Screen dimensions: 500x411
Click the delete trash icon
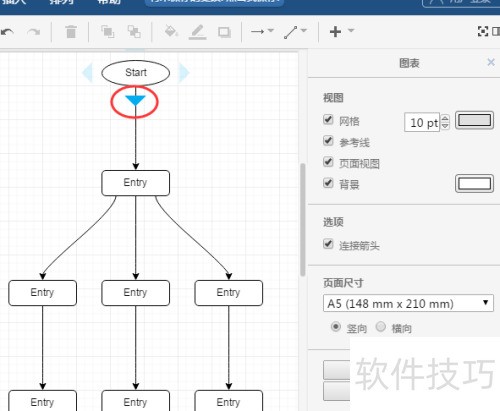pos(71,32)
